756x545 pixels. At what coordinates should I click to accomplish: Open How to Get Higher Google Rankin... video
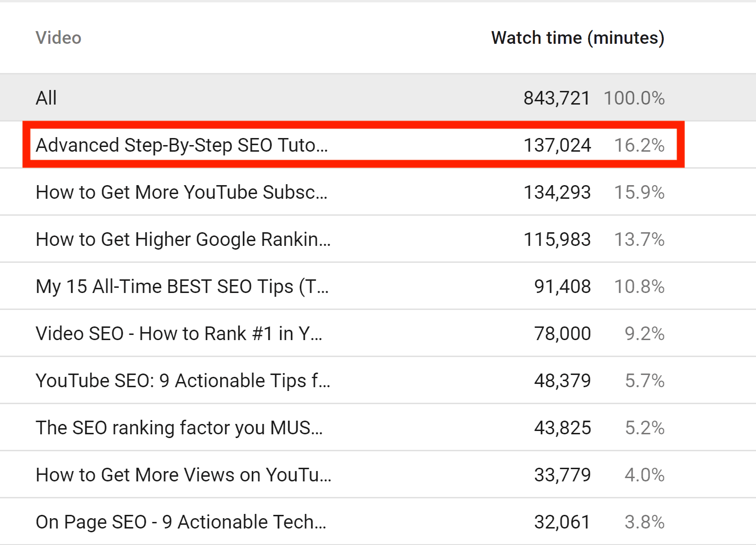(183, 239)
